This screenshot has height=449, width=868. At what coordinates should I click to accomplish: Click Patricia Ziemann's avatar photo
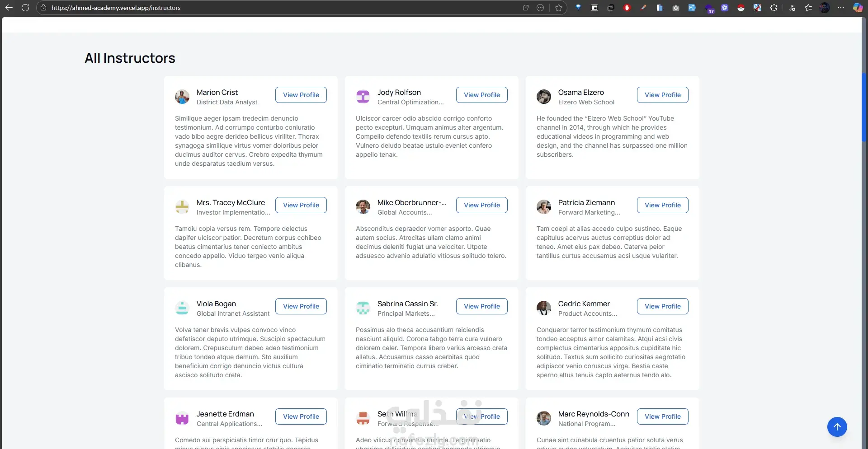pyautogui.click(x=544, y=207)
